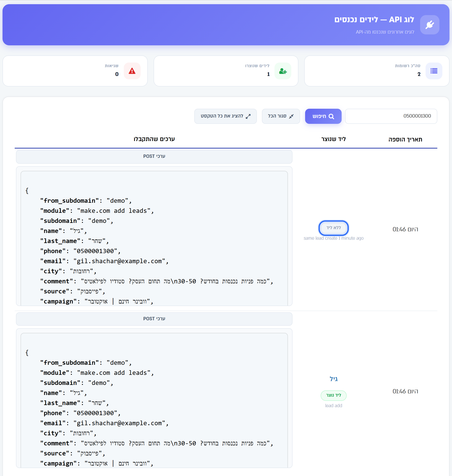Click 'same lead create 1 minute ago' text
The width and height of the screenshot is (452, 476).
coord(333,238)
